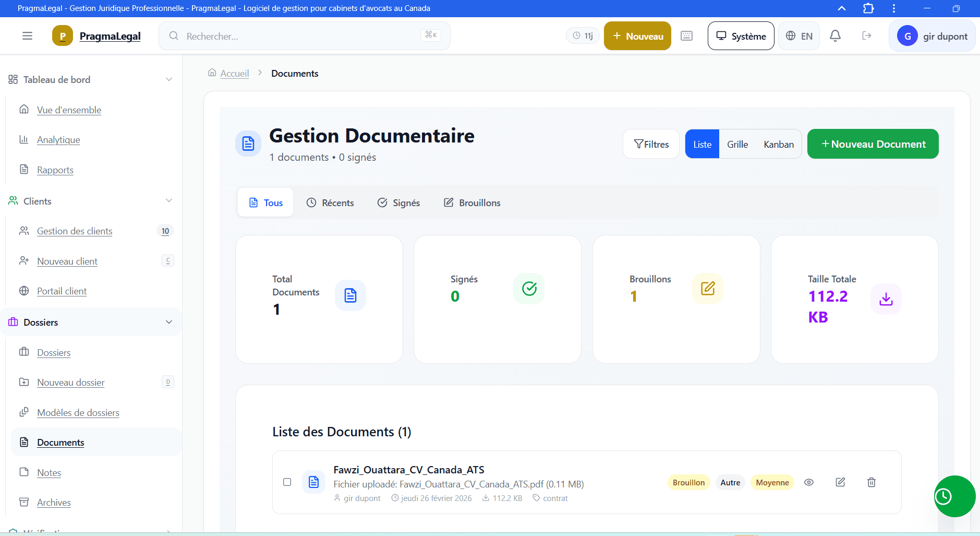Screen dimensions: 980x536
Task: Open Portail client
Action: pyautogui.click(x=62, y=291)
